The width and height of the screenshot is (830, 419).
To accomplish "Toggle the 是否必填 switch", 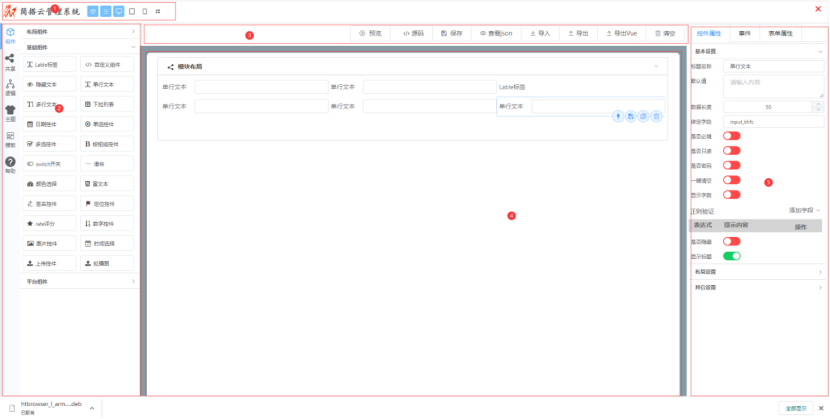I will (732, 136).
